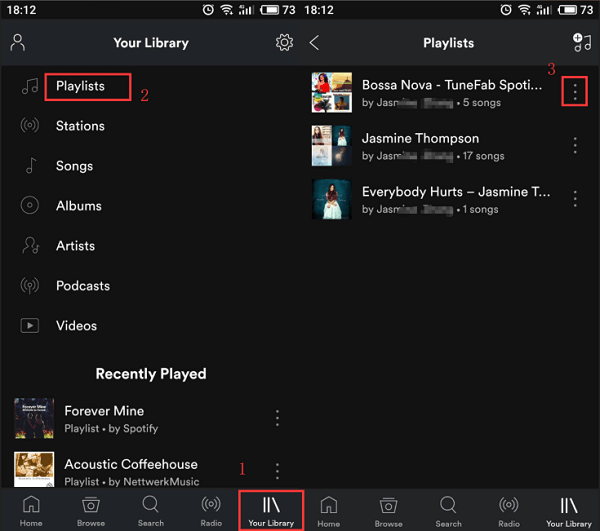Open the Stations section
Viewport: 600px width, 531px height.
click(x=80, y=126)
